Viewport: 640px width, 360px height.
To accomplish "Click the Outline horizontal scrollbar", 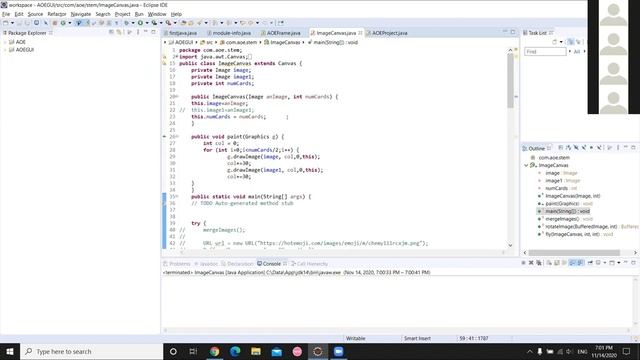I will pos(574,253).
